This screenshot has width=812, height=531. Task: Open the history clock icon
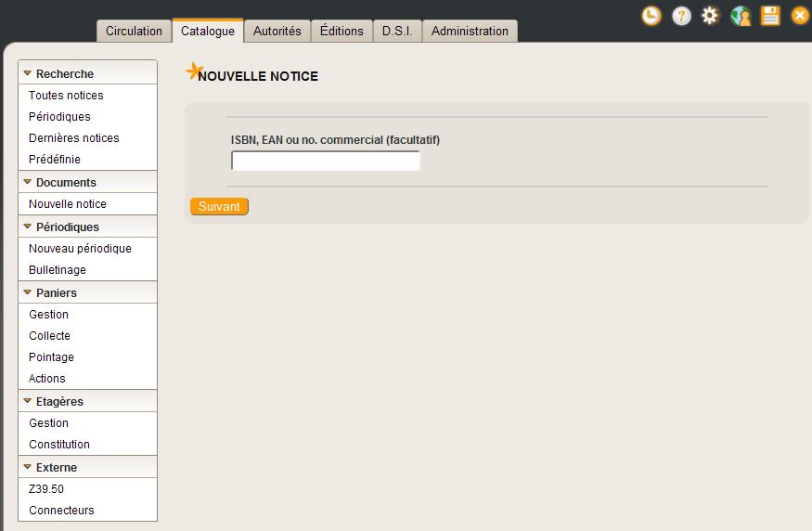pyautogui.click(x=651, y=16)
